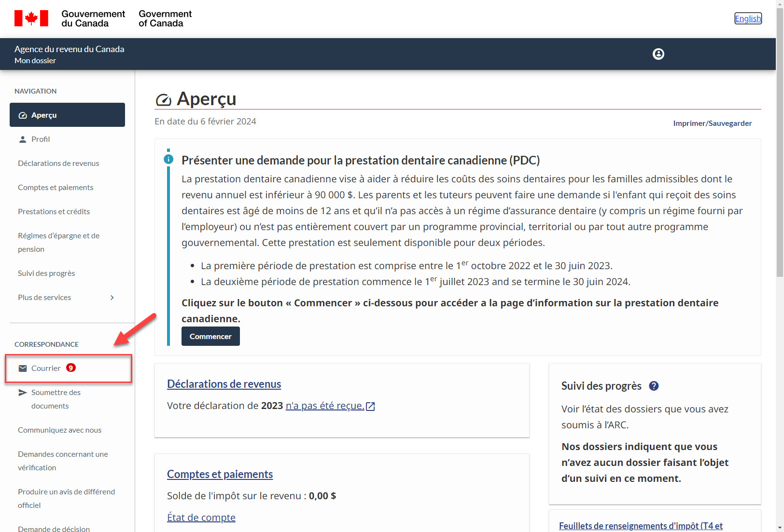Open the Comptes et paiements heading link
Viewport: 784px width, 532px height.
pyautogui.click(x=220, y=474)
